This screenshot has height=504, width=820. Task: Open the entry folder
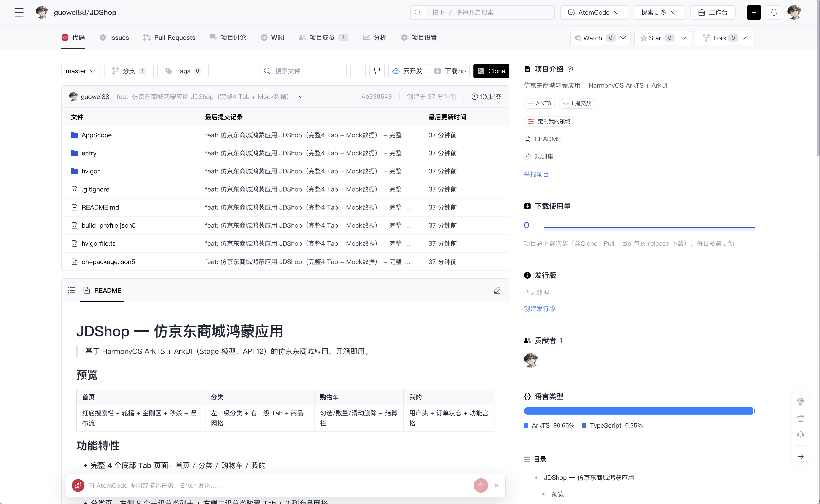89,153
